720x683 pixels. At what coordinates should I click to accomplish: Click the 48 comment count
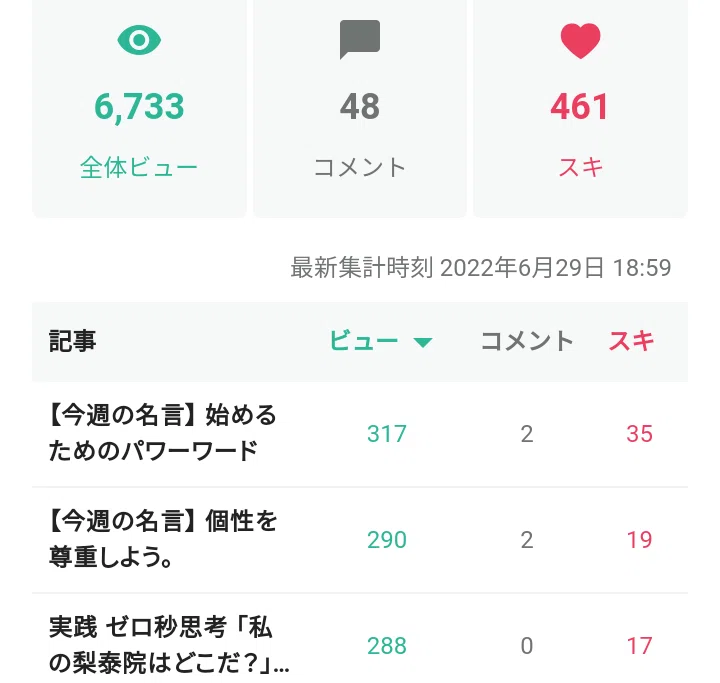pos(360,107)
